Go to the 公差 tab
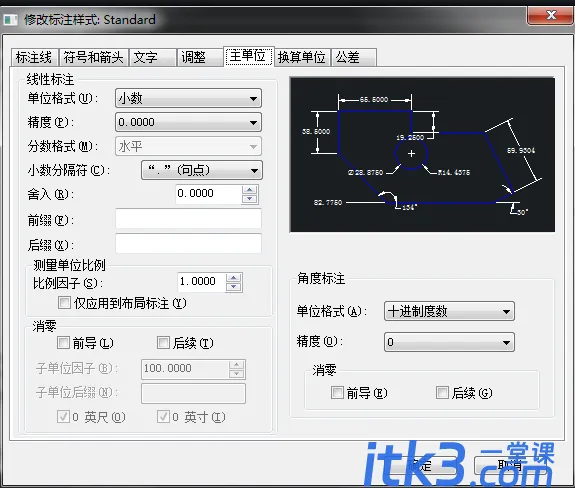575x488 pixels. (354, 58)
